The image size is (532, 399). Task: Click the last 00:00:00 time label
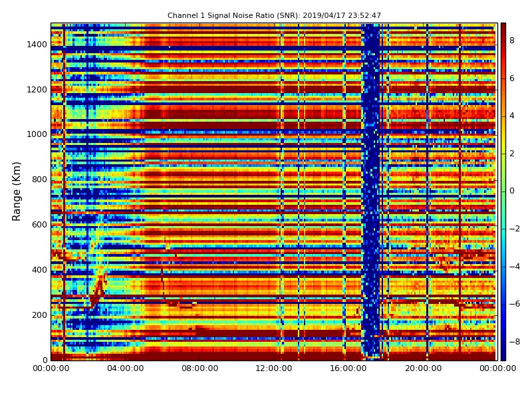pos(497,368)
